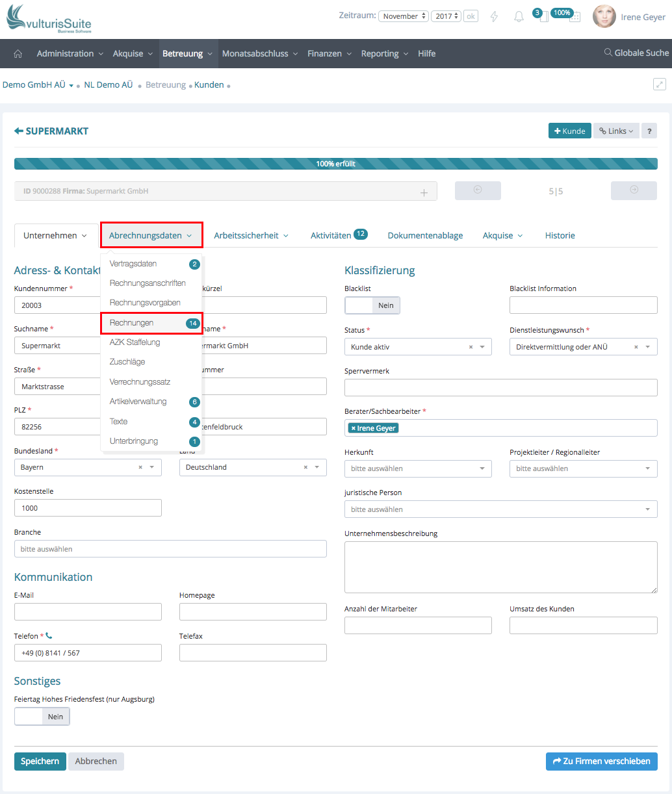Open the Status dropdown

(x=418, y=347)
